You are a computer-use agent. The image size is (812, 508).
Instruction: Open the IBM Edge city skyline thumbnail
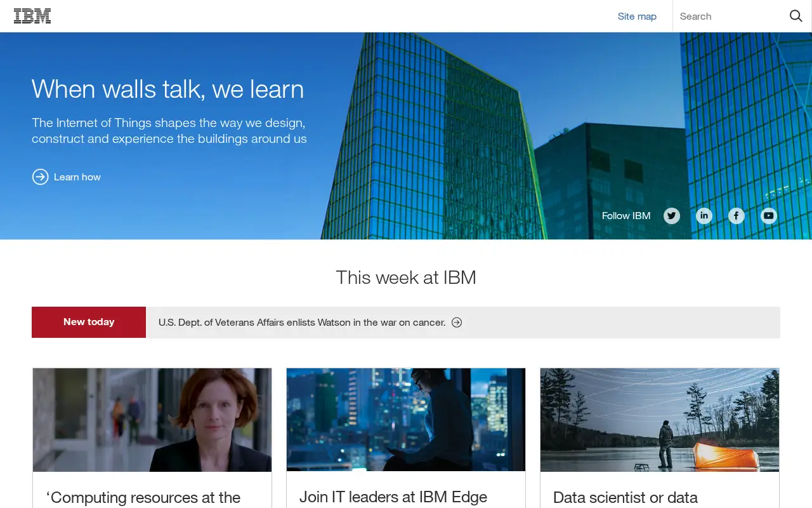406,420
